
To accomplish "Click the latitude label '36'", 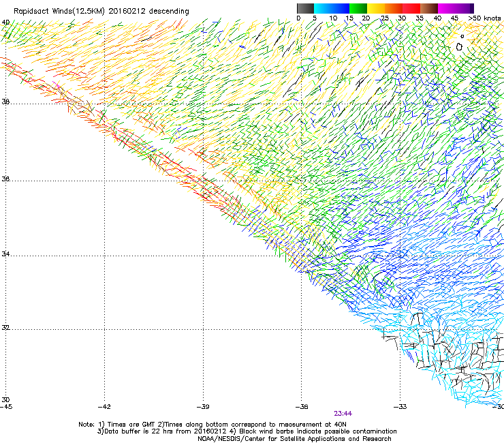I will click(5, 179).
